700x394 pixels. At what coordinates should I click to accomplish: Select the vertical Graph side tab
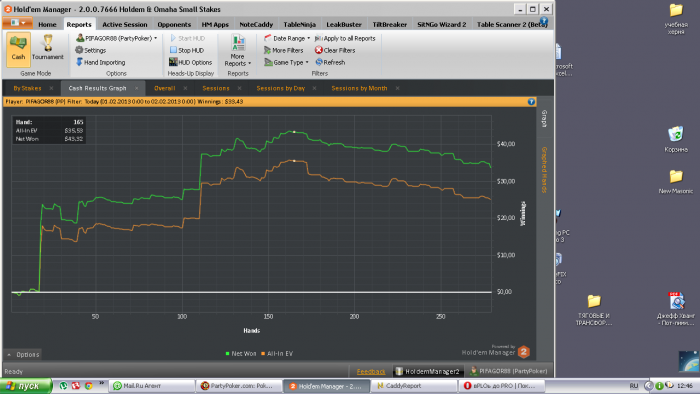click(544, 119)
